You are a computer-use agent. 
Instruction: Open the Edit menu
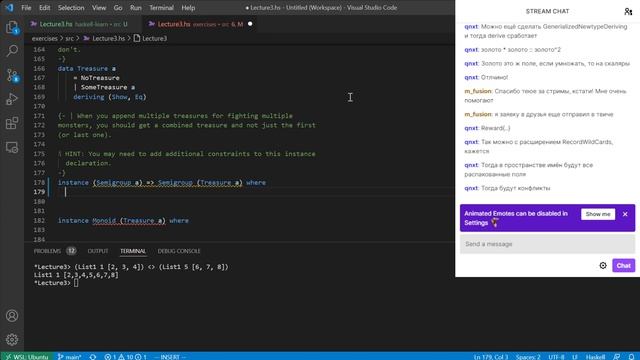click(44, 8)
